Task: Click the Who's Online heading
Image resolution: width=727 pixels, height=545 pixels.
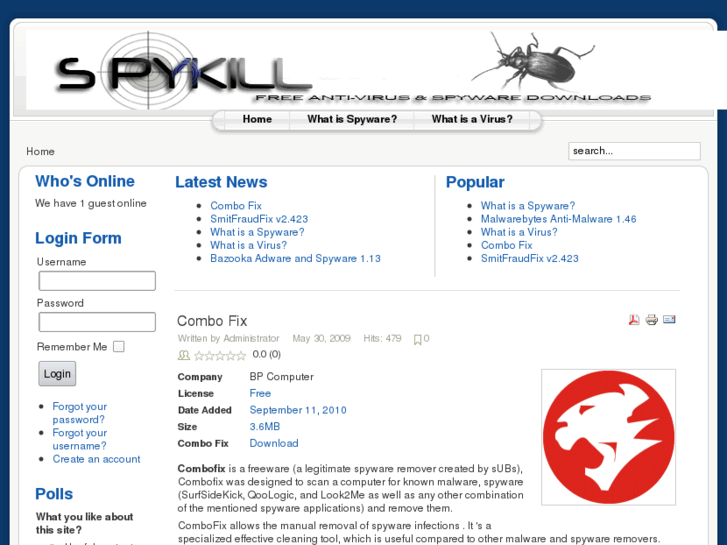Action: (x=85, y=181)
